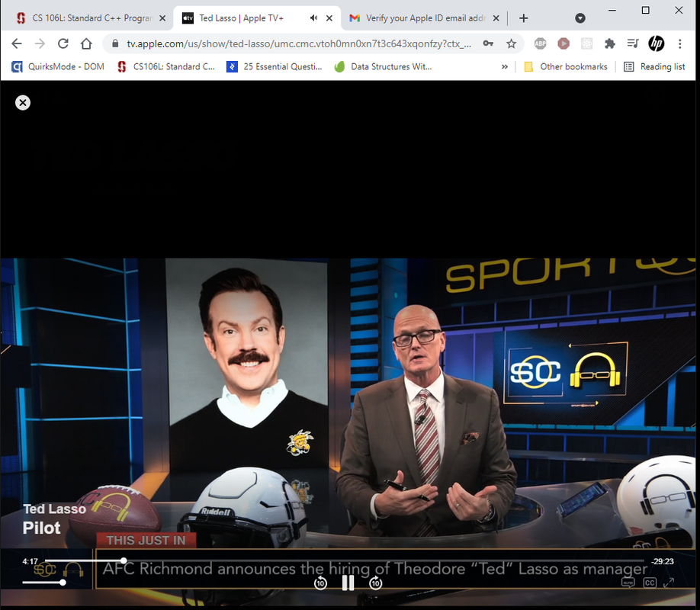Open the red play-button extension
The height and width of the screenshot is (610, 700).
click(564, 43)
